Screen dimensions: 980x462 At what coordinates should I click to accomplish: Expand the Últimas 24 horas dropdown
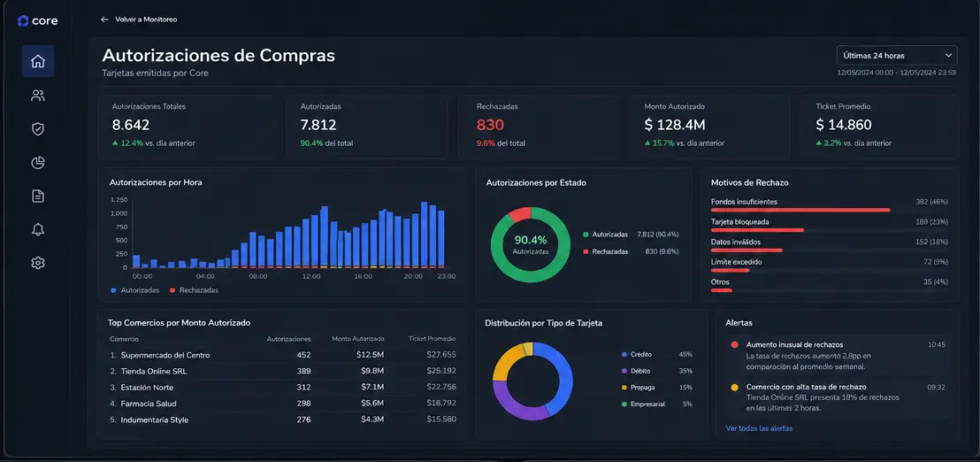(897, 56)
